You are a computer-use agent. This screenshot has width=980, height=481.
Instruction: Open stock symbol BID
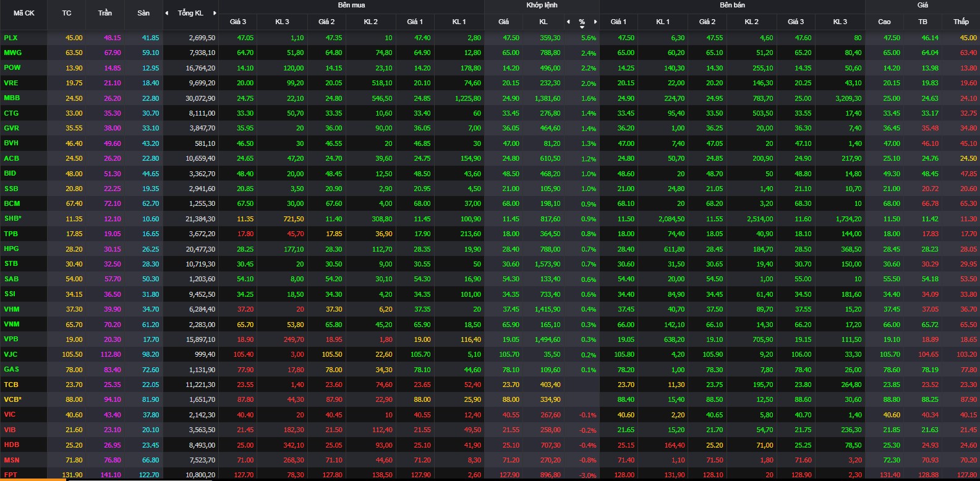pyautogui.click(x=10, y=173)
